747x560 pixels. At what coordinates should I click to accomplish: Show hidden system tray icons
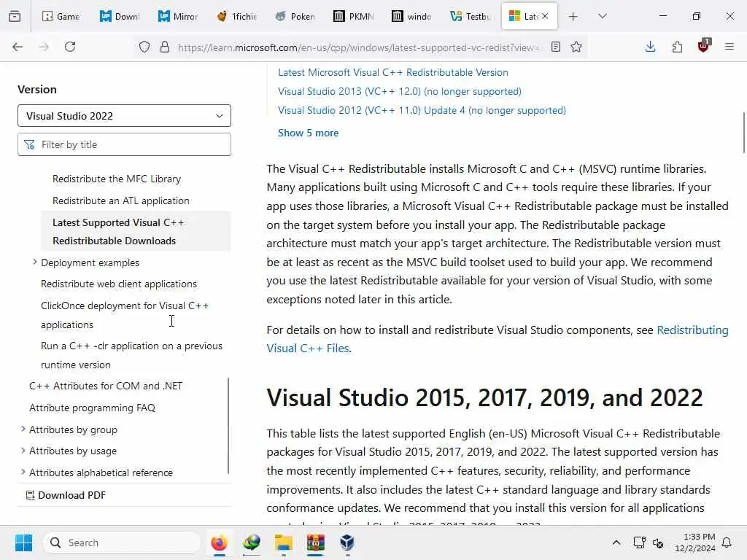pyautogui.click(x=616, y=542)
